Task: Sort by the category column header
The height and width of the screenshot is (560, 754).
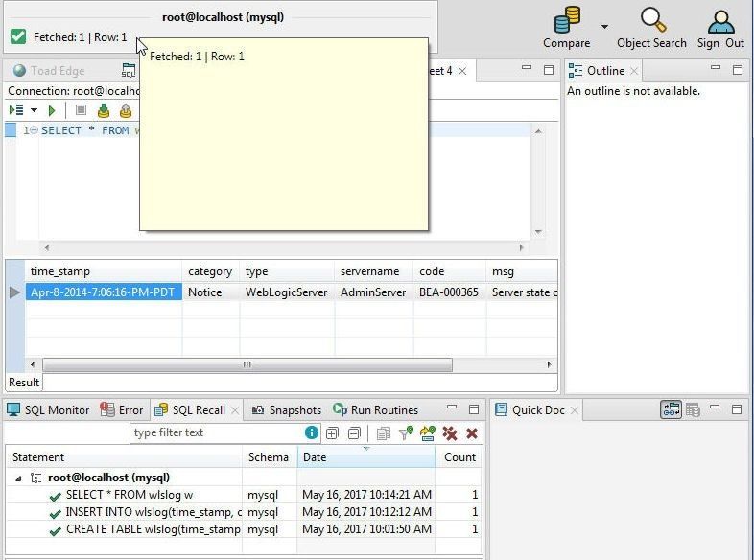Action: pos(211,271)
